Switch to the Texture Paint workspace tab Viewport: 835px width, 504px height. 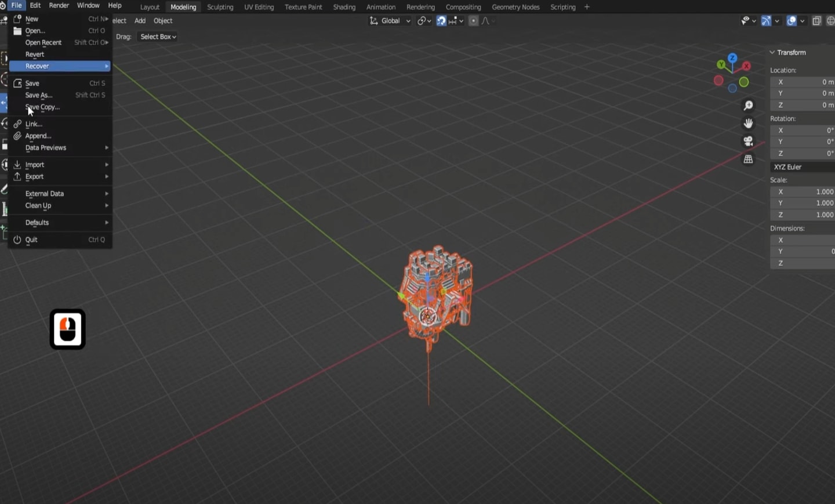click(x=303, y=7)
